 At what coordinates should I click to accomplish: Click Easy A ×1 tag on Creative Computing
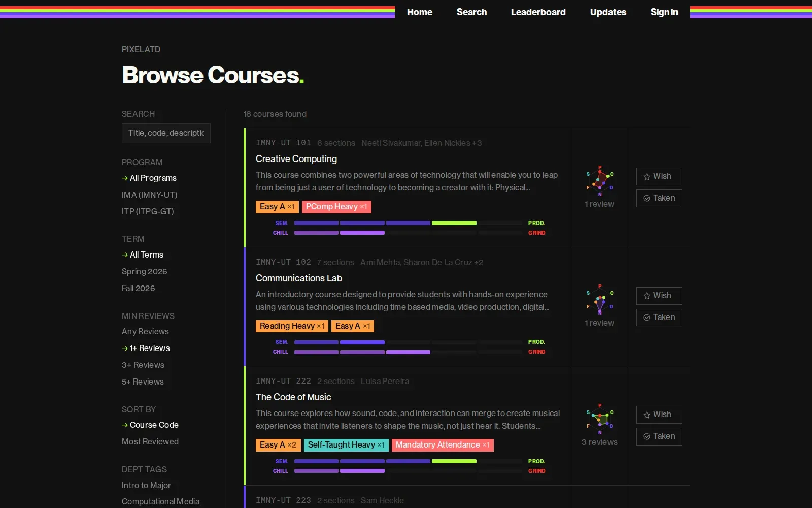point(277,207)
